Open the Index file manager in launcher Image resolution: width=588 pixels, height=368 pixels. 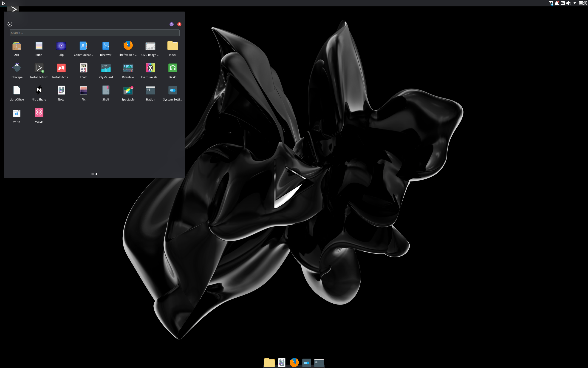click(172, 49)
